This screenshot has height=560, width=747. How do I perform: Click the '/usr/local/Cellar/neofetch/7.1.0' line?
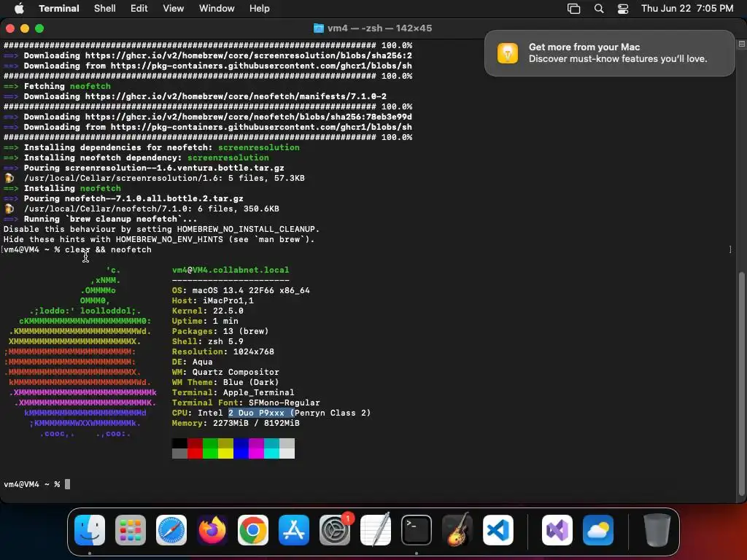tap(152, 209)
